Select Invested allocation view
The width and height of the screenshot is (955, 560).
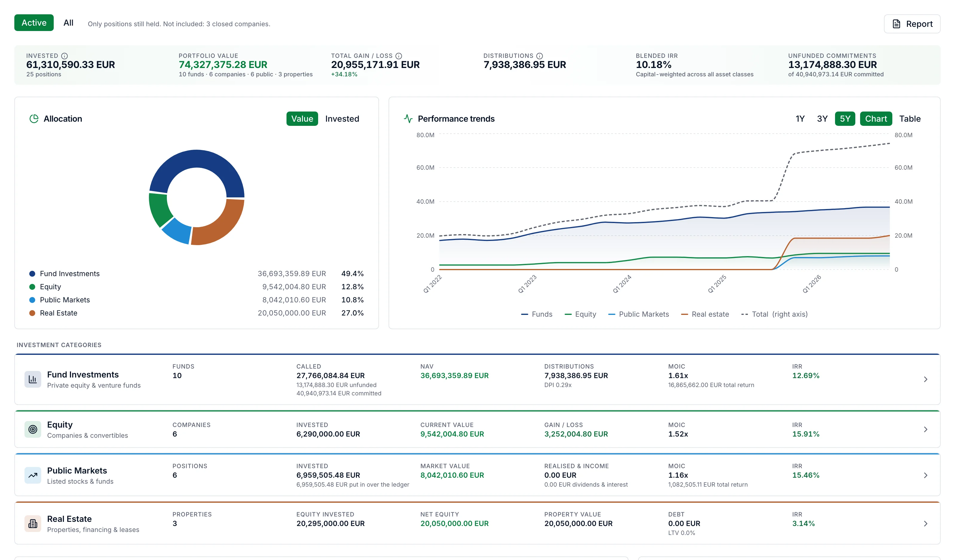click(x=342, y=119)
